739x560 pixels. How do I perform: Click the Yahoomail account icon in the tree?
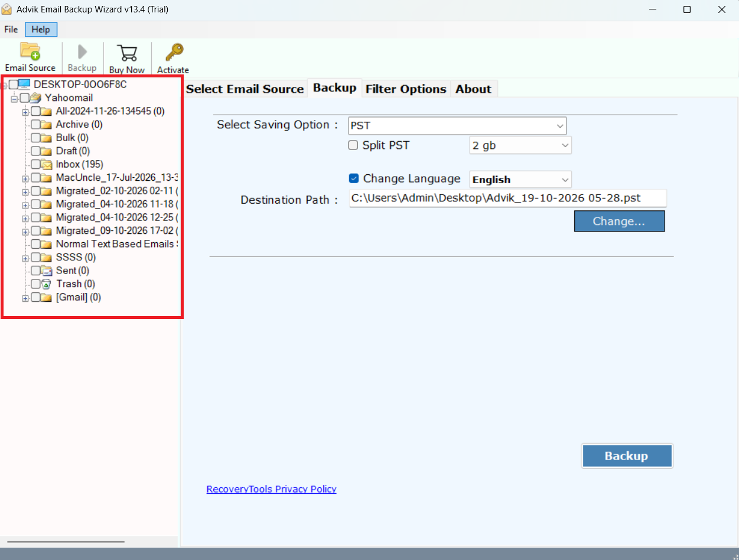coord(35,98)
